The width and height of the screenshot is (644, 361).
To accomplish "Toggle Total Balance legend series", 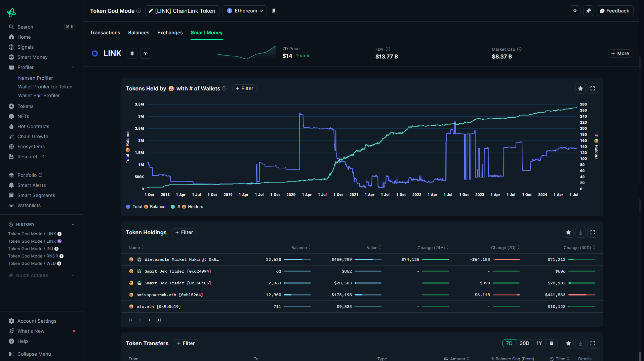I will click(x=146, y=207).
